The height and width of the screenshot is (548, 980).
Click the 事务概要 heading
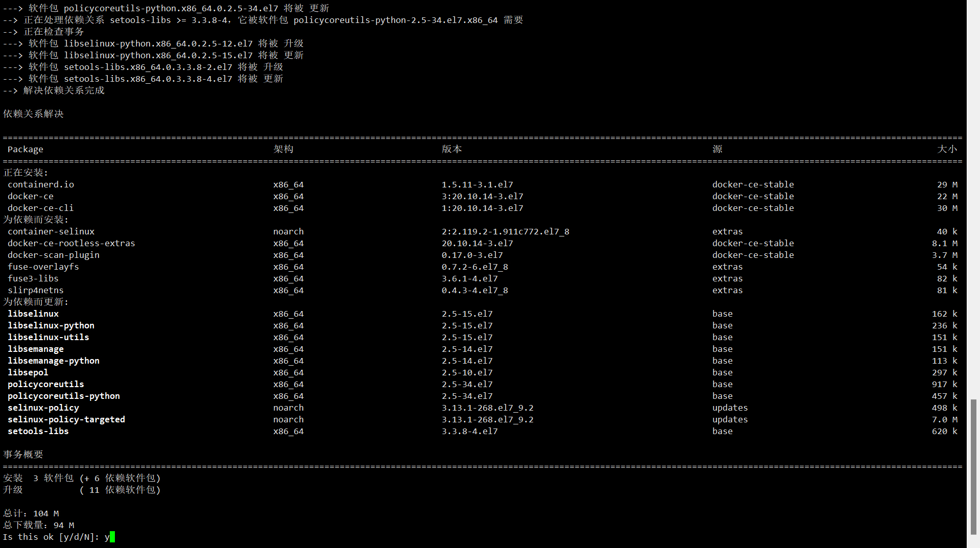(23, 455)
